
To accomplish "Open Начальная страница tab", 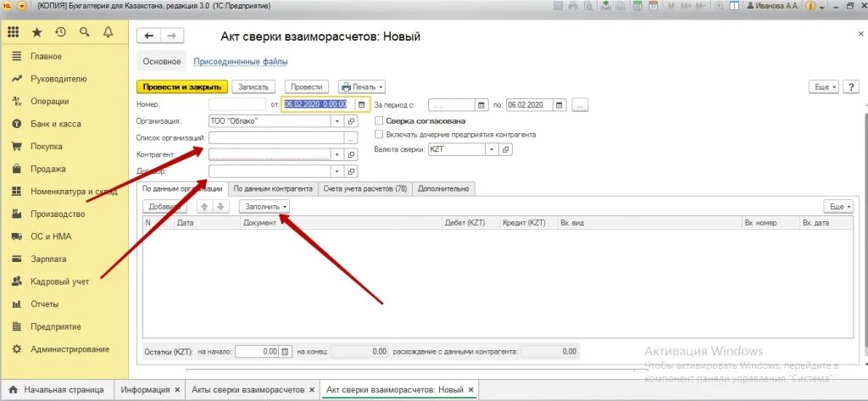I will pyautogui.click(x=57, y=390).
